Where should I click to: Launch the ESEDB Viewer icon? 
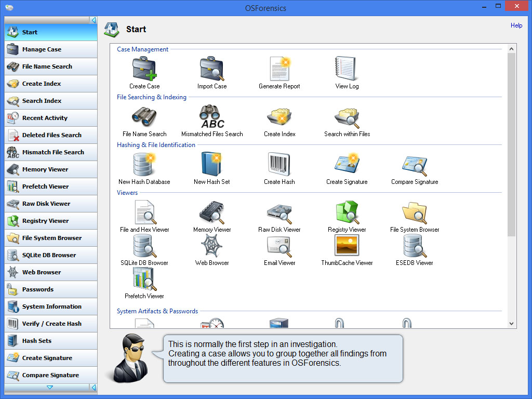[x=414, y=246]
